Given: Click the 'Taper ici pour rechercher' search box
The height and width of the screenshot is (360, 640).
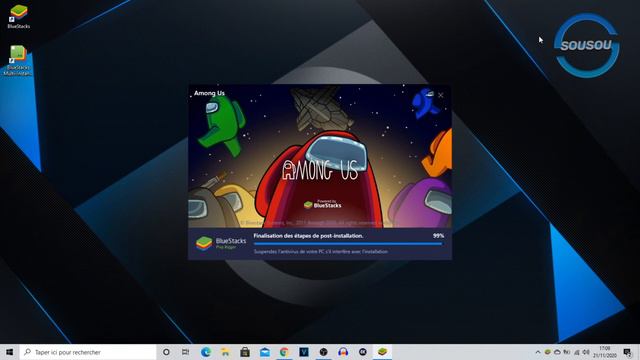Looking at the screenshot, I should tap(88, 352).
